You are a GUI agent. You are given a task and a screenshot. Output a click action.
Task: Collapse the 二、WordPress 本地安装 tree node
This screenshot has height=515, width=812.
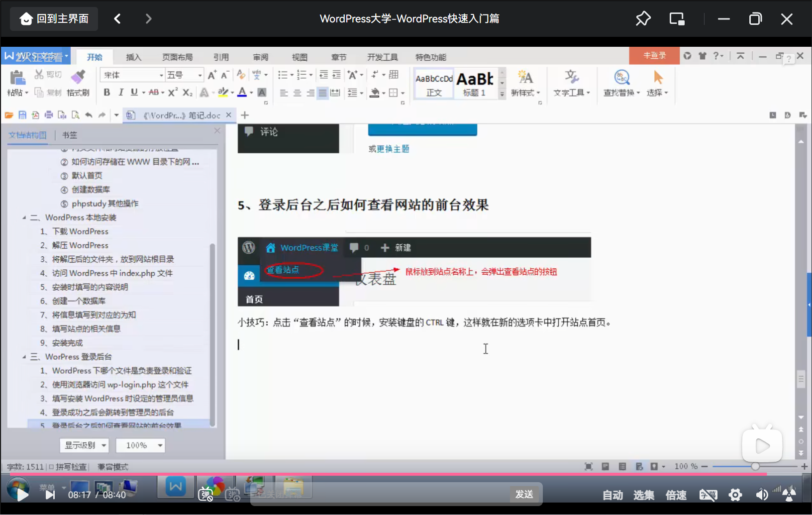tap(24, 217)
